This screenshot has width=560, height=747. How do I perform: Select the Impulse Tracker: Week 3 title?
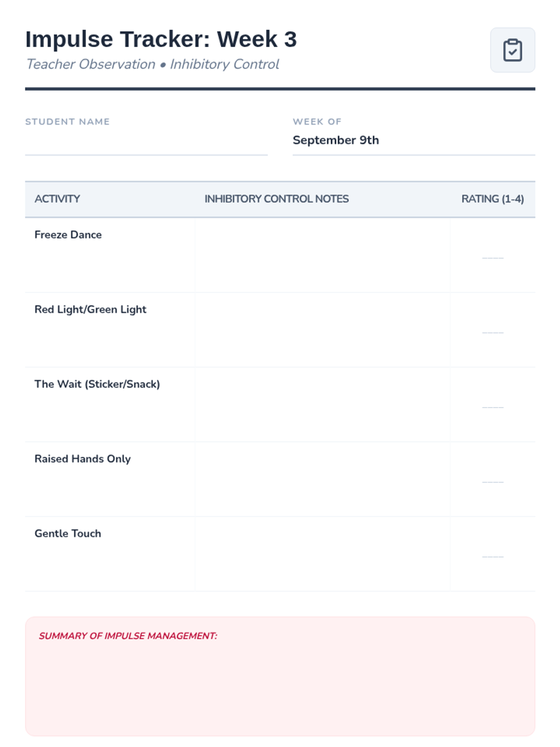click(x=161, y=39)
